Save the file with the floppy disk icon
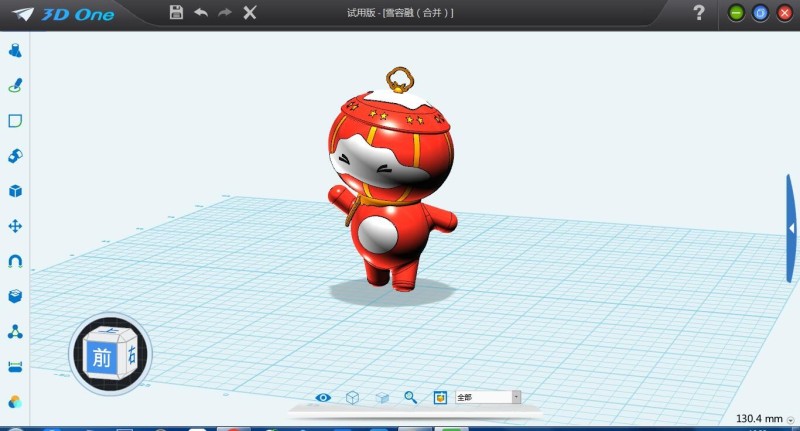 click(176, 12)
